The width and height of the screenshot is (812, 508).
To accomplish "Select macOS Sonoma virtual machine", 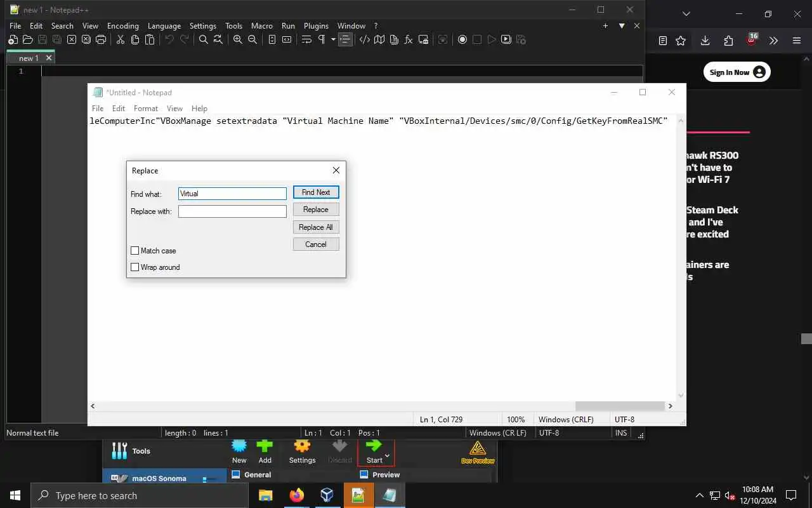I will [x=164, y=477].
